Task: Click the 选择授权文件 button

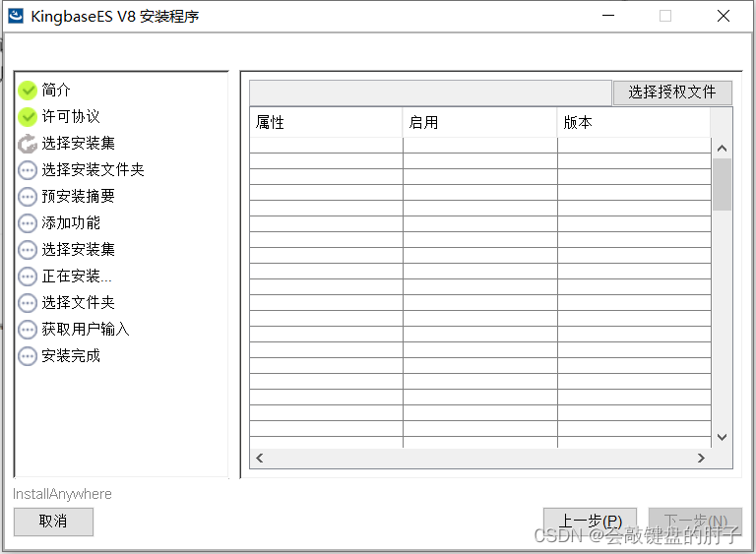Action: (672, 92)
